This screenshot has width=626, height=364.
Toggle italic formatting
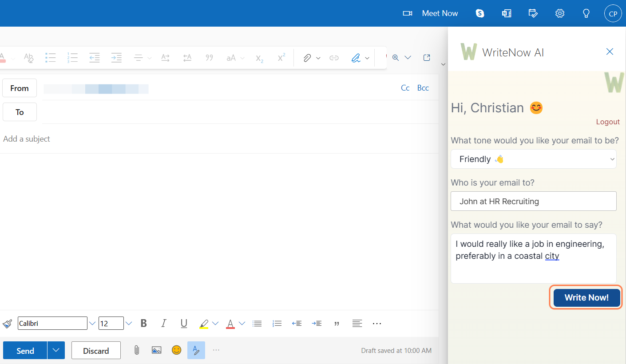(163, 324)
